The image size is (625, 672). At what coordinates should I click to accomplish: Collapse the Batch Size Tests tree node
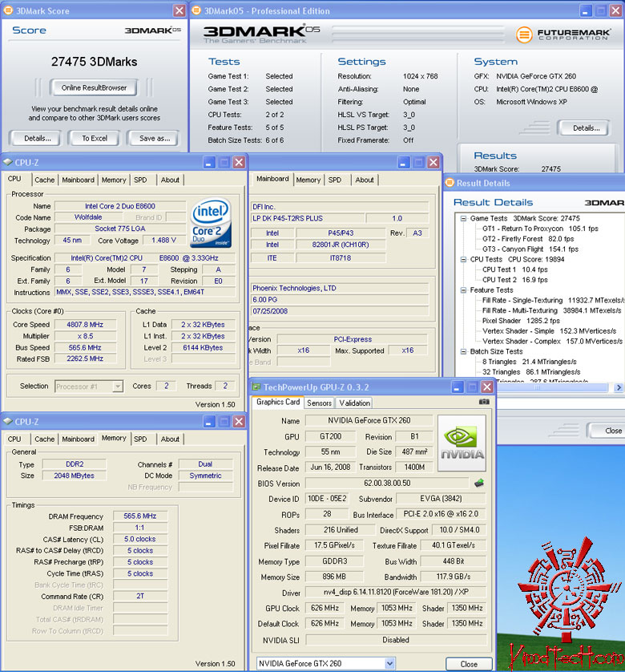[463, 351]
